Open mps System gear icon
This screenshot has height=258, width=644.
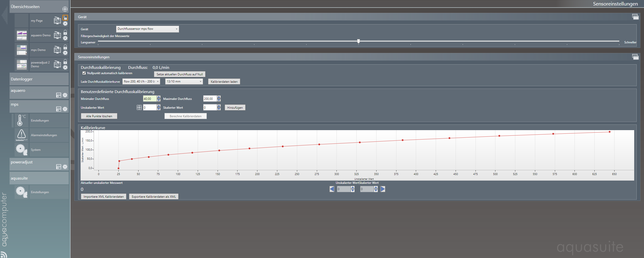pos(21,149)
